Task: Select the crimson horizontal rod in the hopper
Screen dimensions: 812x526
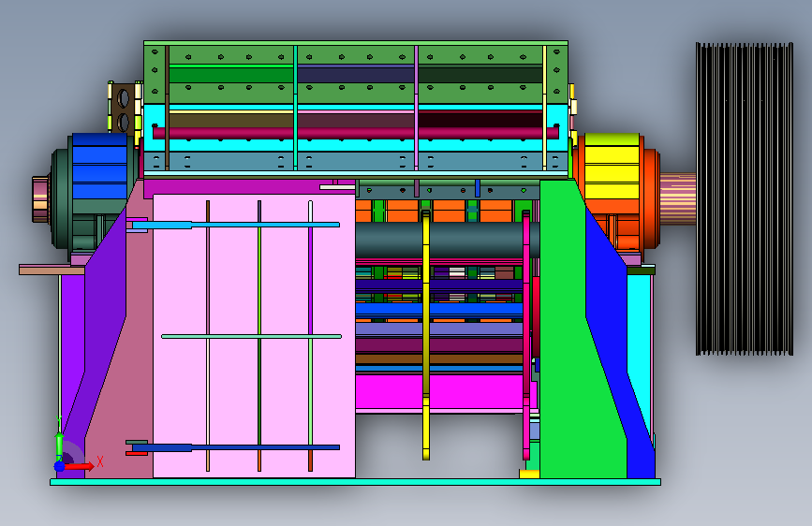Action: 356,133
